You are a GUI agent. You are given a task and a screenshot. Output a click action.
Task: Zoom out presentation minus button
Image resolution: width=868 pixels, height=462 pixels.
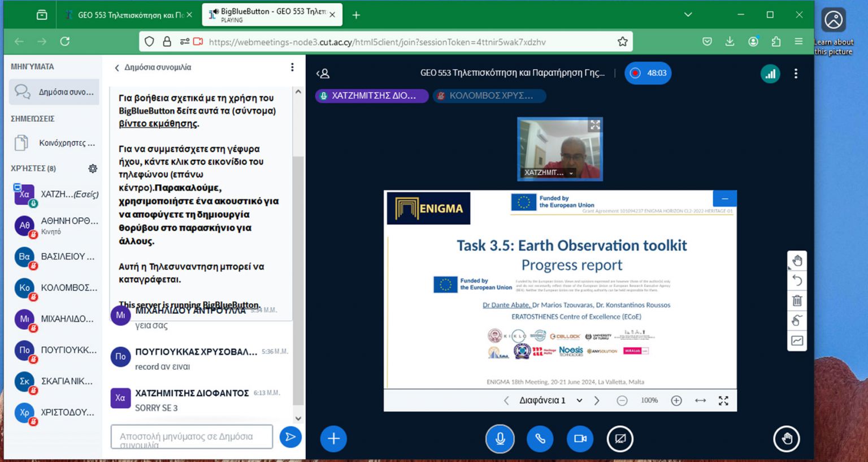point(622,400)
